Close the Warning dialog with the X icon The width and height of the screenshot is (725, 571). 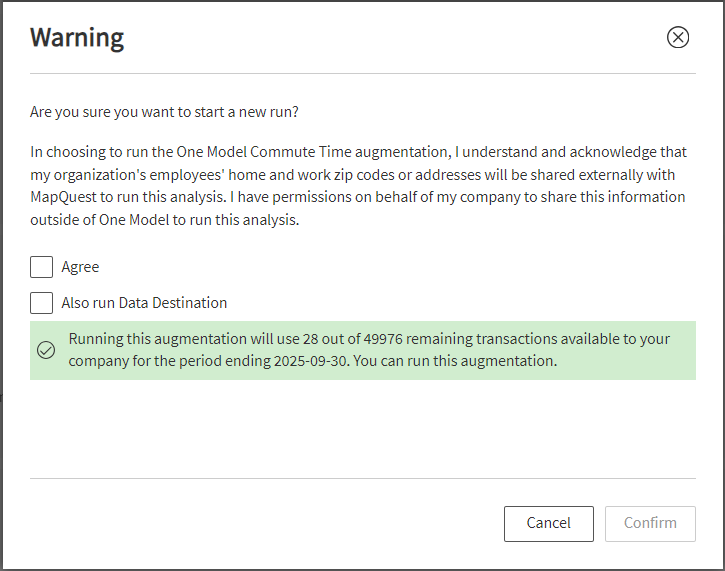(678, 37)
